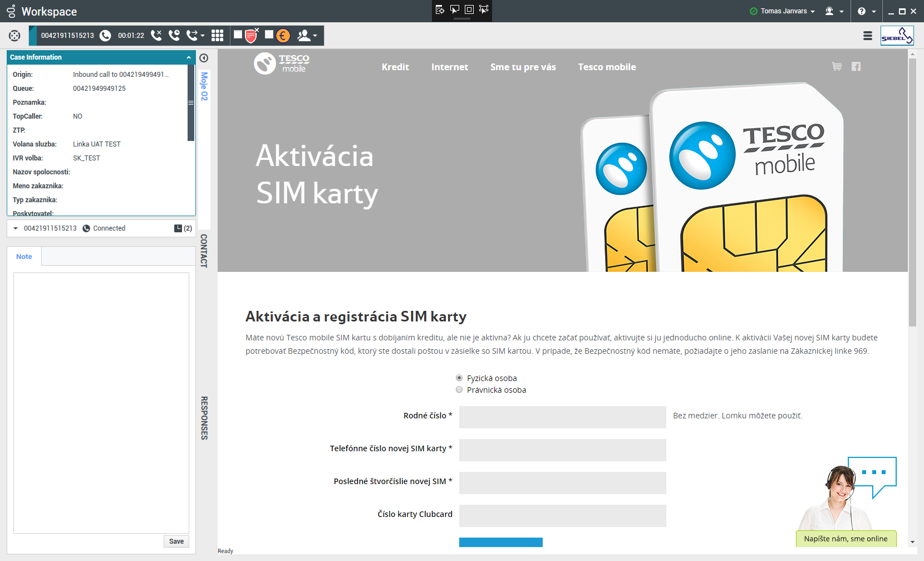924x561 pixels.
Task: Save the note with Save button
Action: click(x=176, y=542)
